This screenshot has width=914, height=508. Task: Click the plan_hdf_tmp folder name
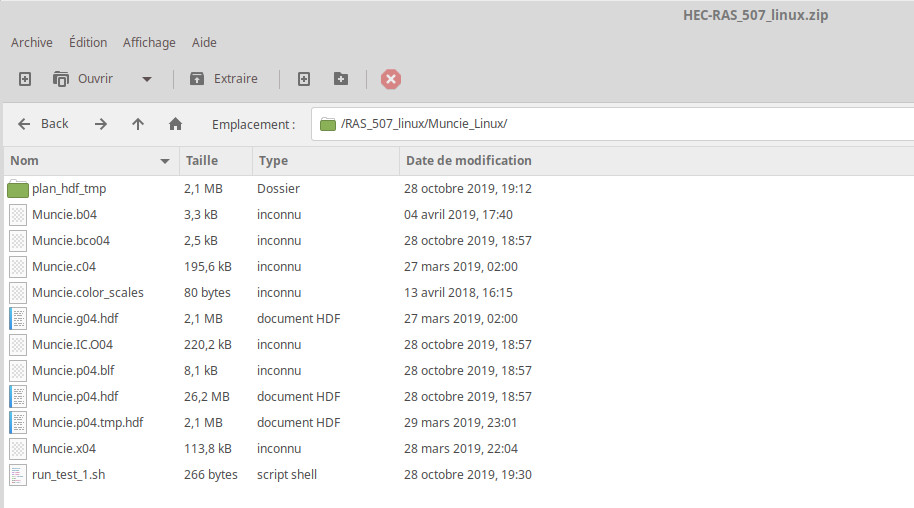(69, 189)
